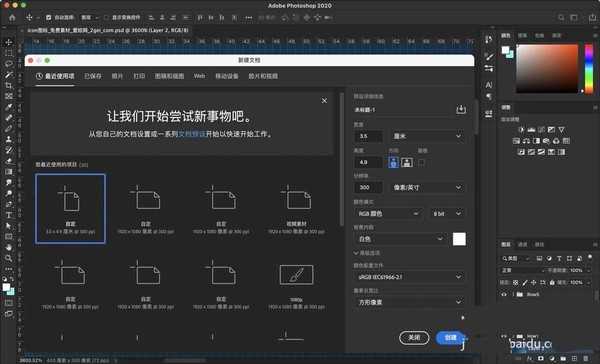The image size is (600, 364).
Task: Select the Path Selection arrow tool
Action: [x=8, y=226]
